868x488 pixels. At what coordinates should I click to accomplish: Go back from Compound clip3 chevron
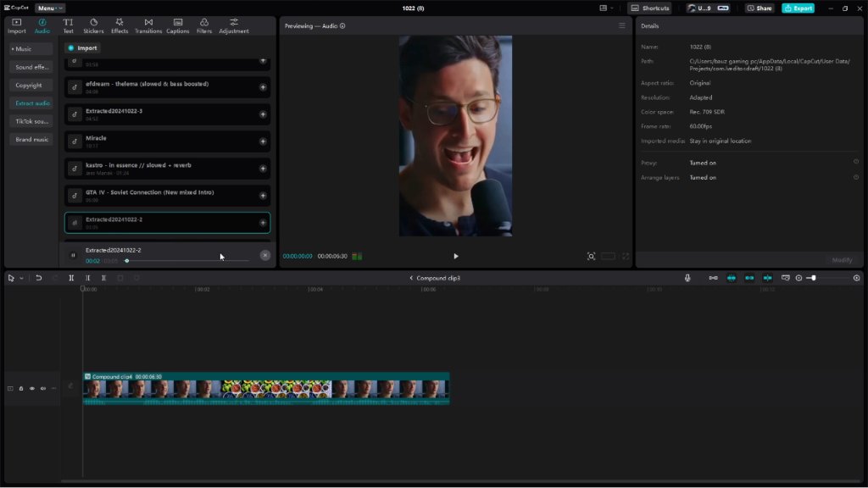click(x=411, y=278)
